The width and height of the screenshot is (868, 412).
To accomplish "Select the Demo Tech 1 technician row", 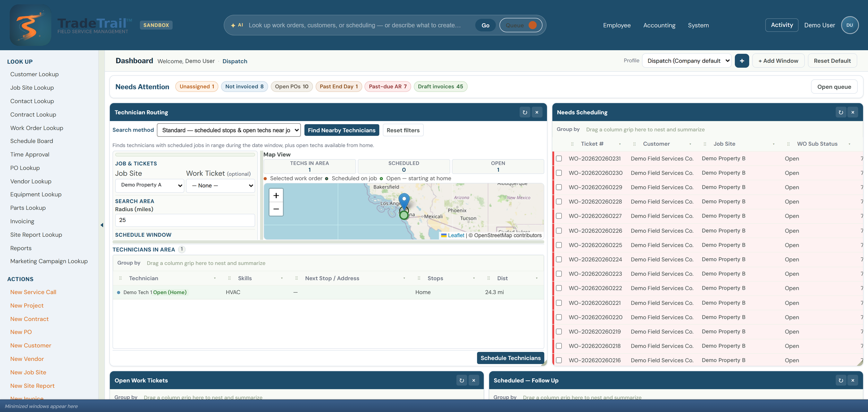I will [328, 292].
